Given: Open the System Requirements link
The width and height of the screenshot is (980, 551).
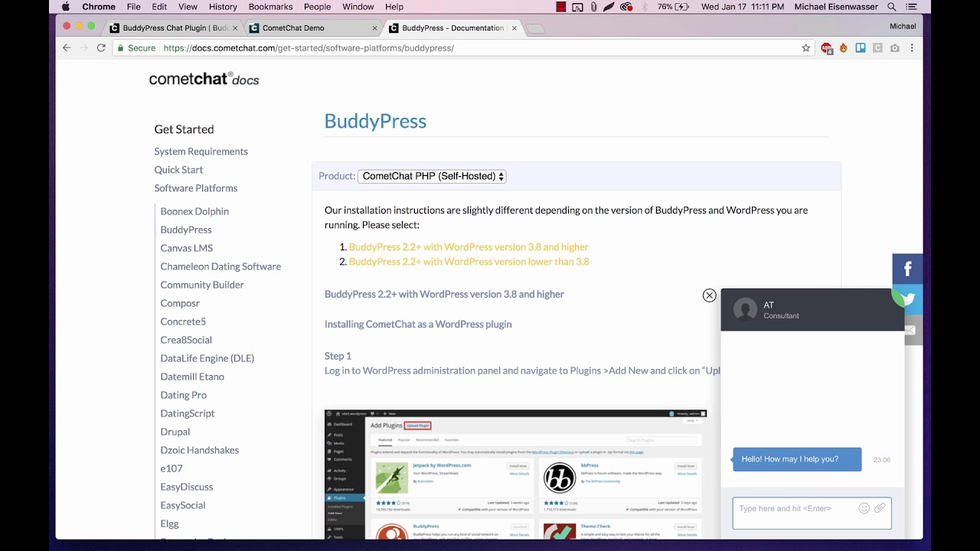Looking at the screenshot, I should point(201,152).
